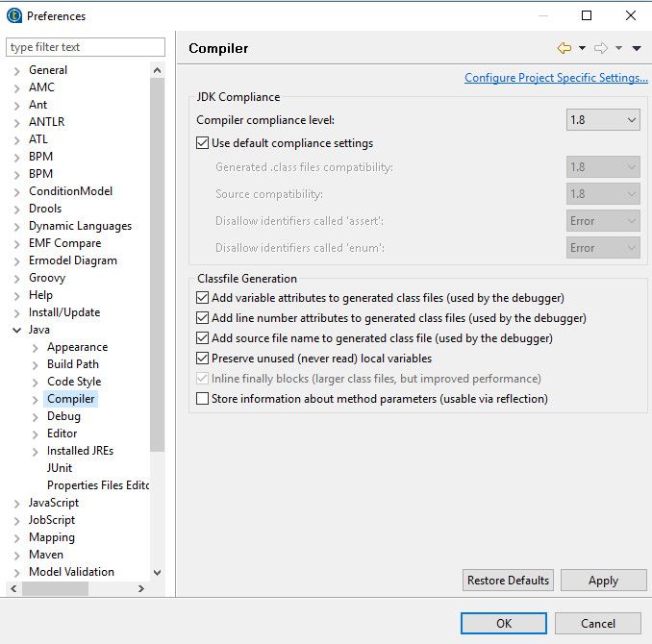The width and height of the screenshot is (652, 644).
Task: Select Appearance under Java
Action: (x=77, y=347)
